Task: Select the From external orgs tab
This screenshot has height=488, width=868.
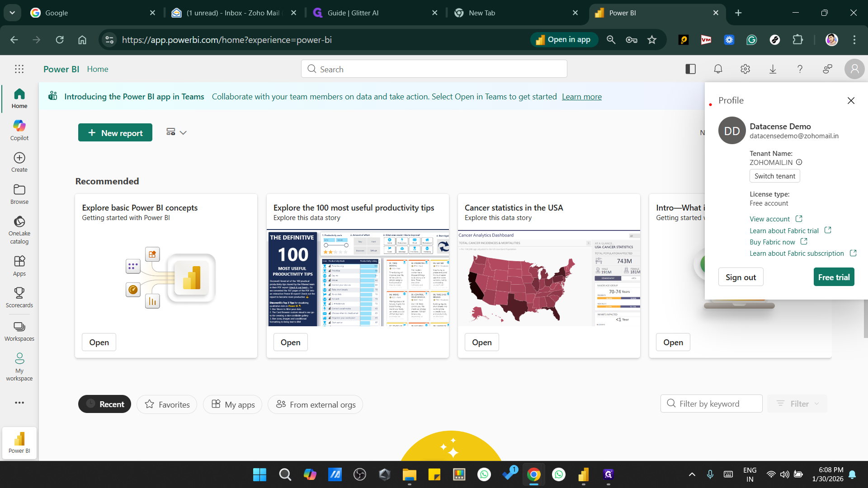Action: click(315, 404)
